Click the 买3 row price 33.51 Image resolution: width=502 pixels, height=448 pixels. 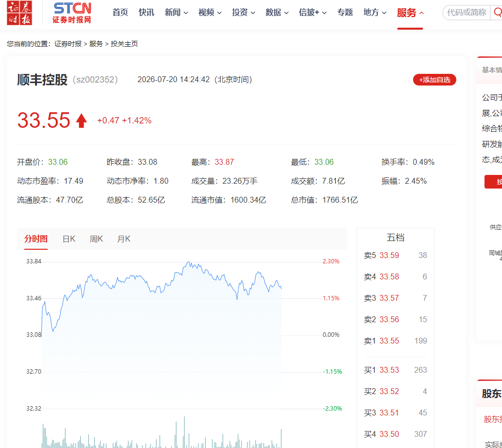(389, 413)
